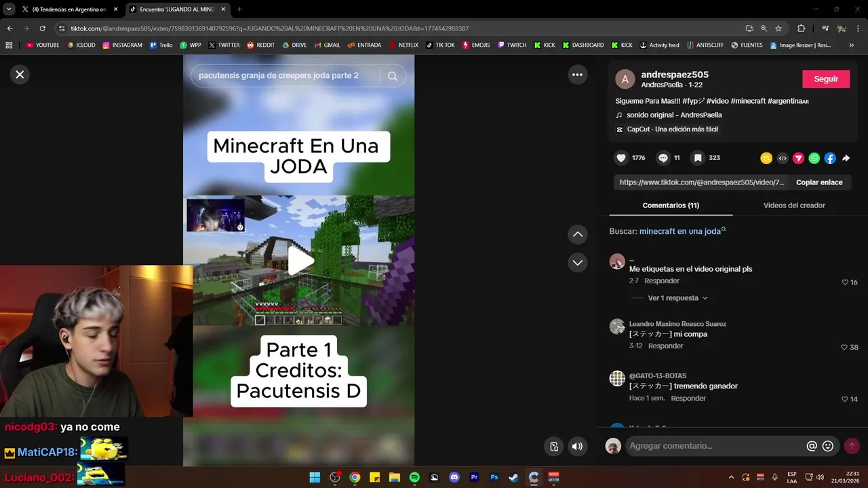This screenshot has width=868, height=488.
Task: Switch to Comentarios (11) tab
Action: pyautogui.click(x=671, y=205)
